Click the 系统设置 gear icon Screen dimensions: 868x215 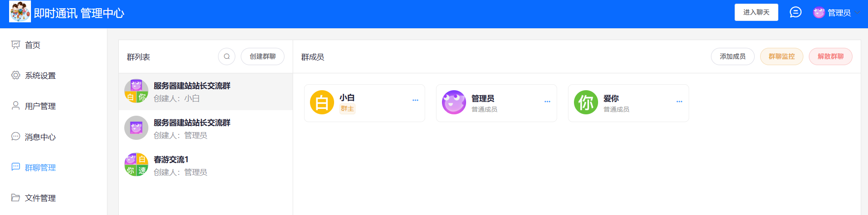click(16, 75)
